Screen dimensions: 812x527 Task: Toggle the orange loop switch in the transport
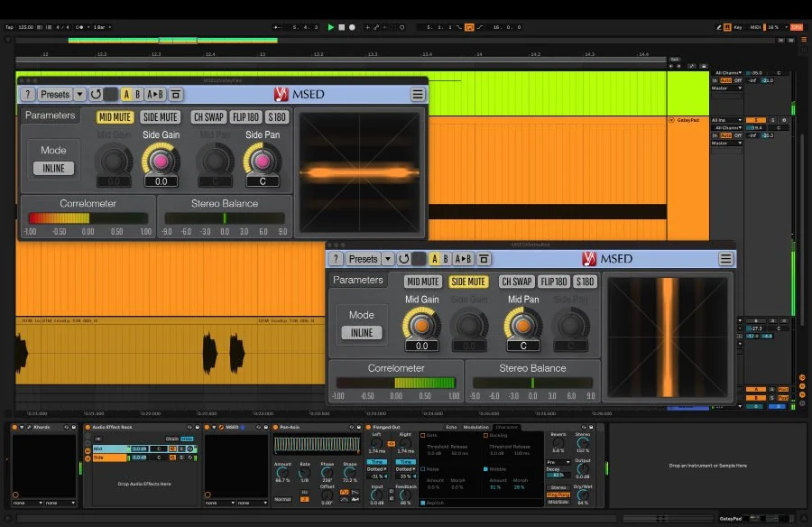(x=469, y=27)
